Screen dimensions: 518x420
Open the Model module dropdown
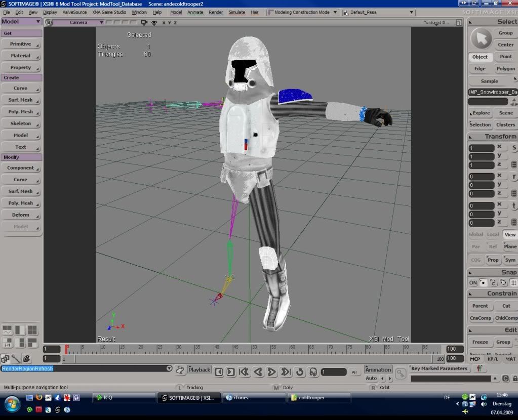[x=21, y=21]
